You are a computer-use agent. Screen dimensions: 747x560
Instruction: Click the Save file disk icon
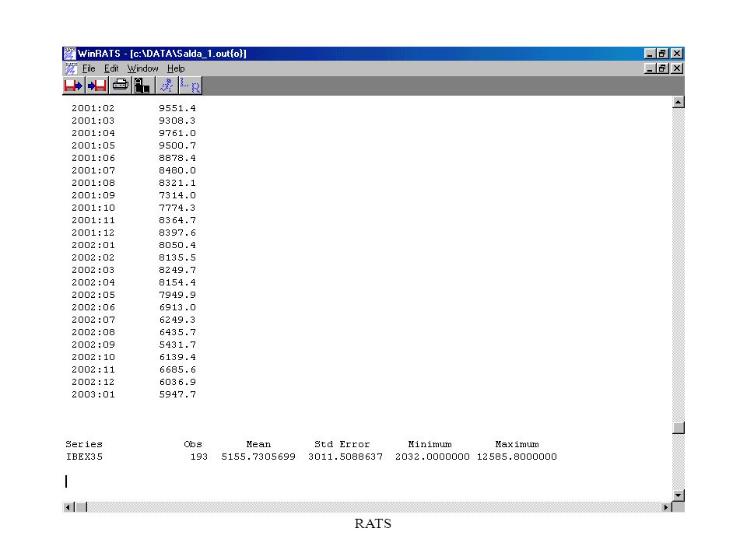[x=96, y=86]
